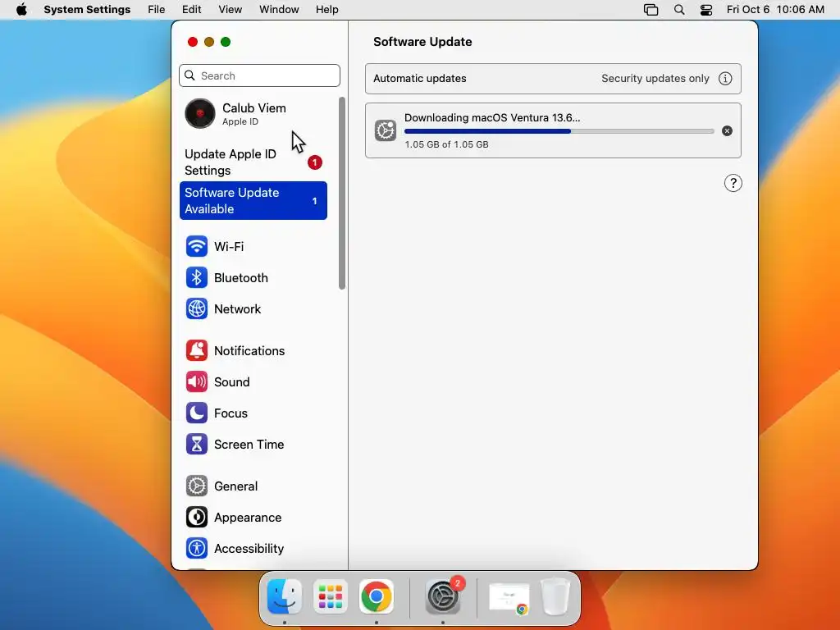Open Accessibility settings
This screenshot has width=840, height=630.
(253, 549)
